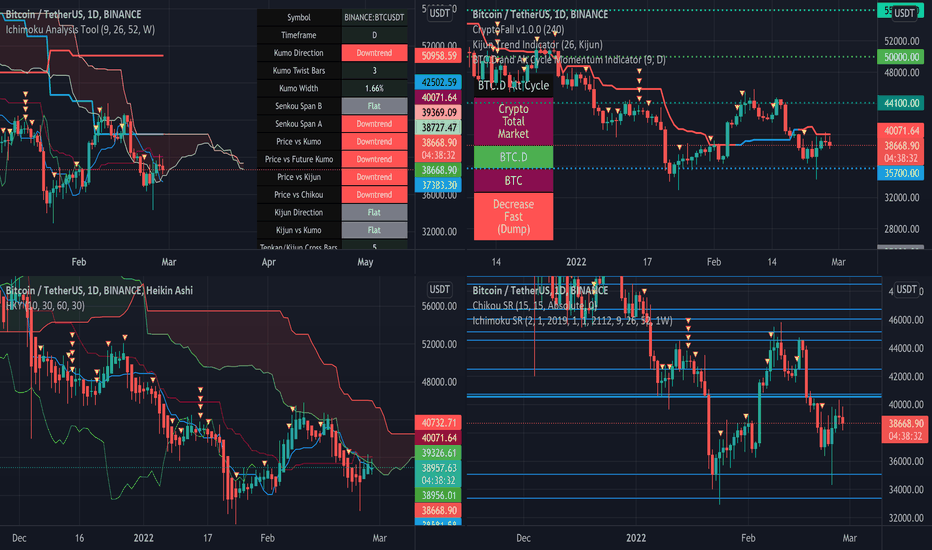
Task: Open USDT currency selector on Chikou SR chart
Action: click(906, 290)
